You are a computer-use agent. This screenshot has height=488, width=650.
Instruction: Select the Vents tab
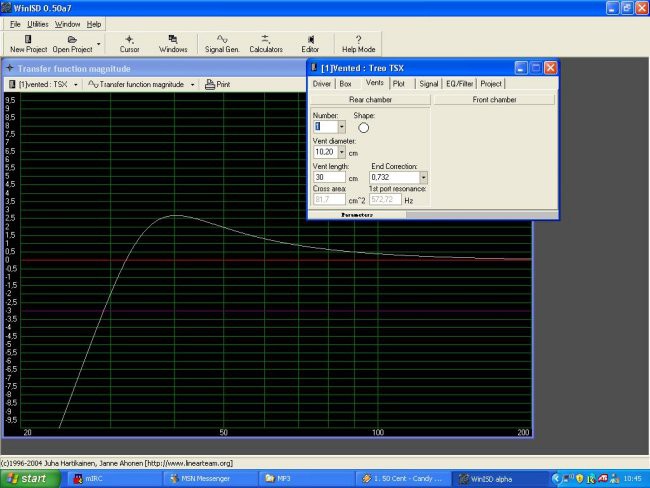tap(375, 83)
